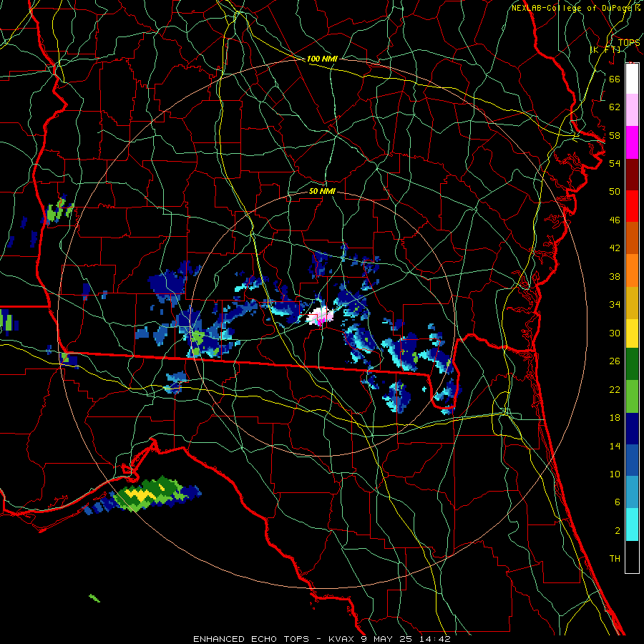
Task: Click the '100 NMI' range ring label
Action: [x=322, y=59]
